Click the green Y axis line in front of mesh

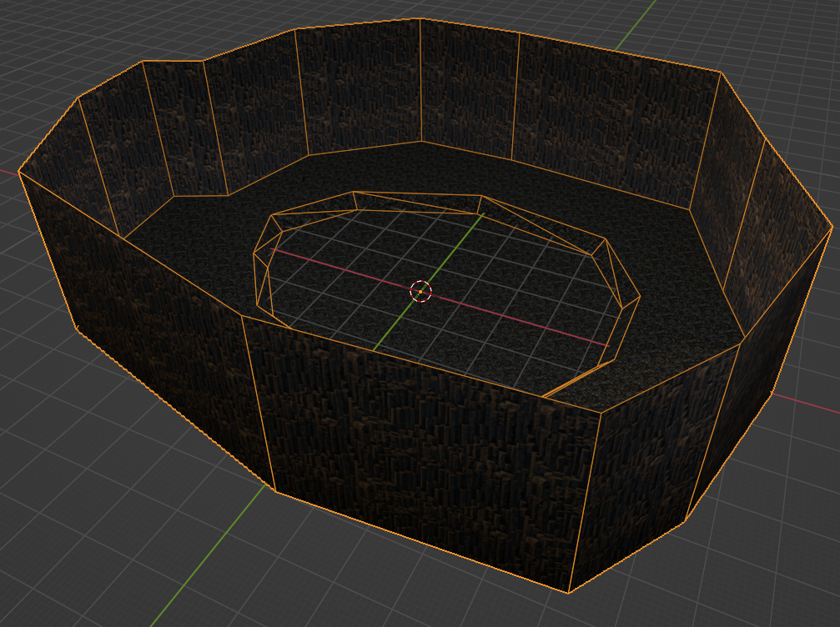[209, 550]
